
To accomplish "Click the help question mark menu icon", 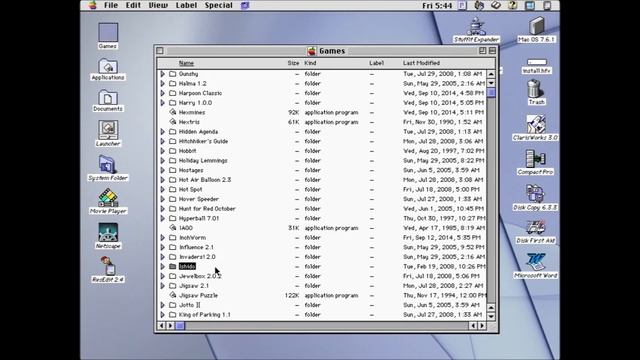I will point(513,5).
